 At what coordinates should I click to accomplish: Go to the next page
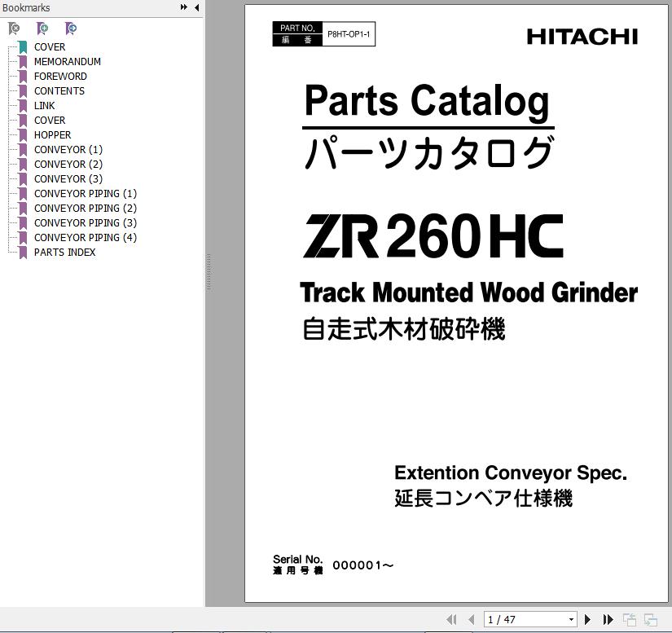click(587, 620)
